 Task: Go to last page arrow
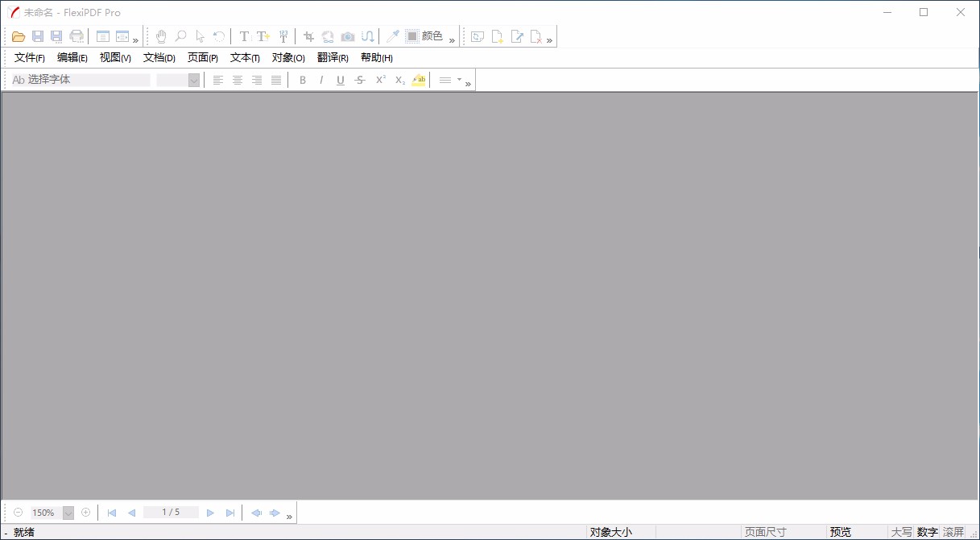pyautogui.click(x=230, y=513)
